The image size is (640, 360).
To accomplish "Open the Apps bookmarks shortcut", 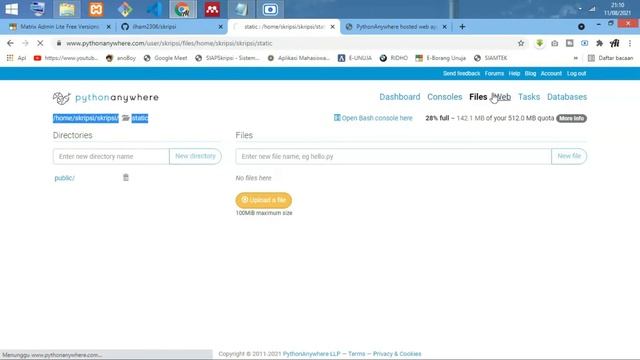I will click(16, 58).
